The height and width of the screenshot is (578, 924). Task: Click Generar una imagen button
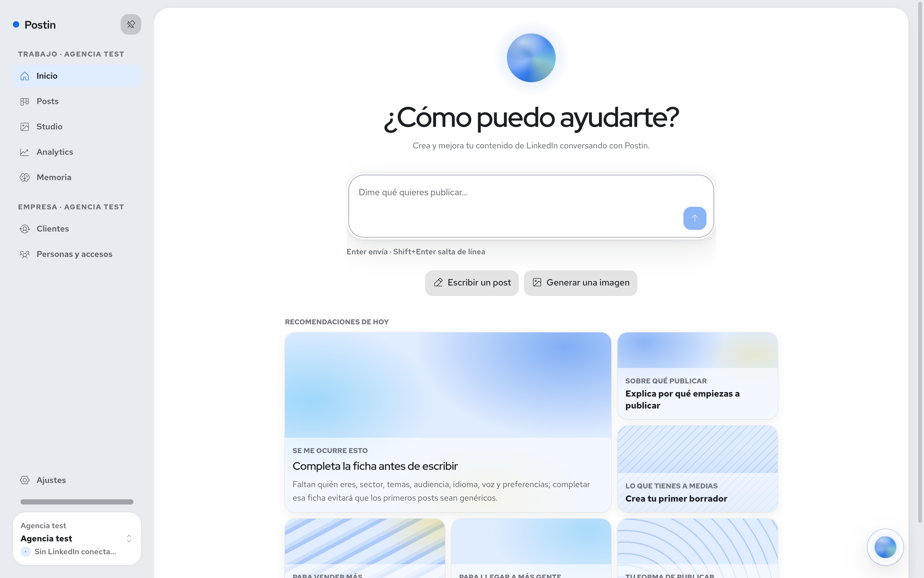coord(580,283)
